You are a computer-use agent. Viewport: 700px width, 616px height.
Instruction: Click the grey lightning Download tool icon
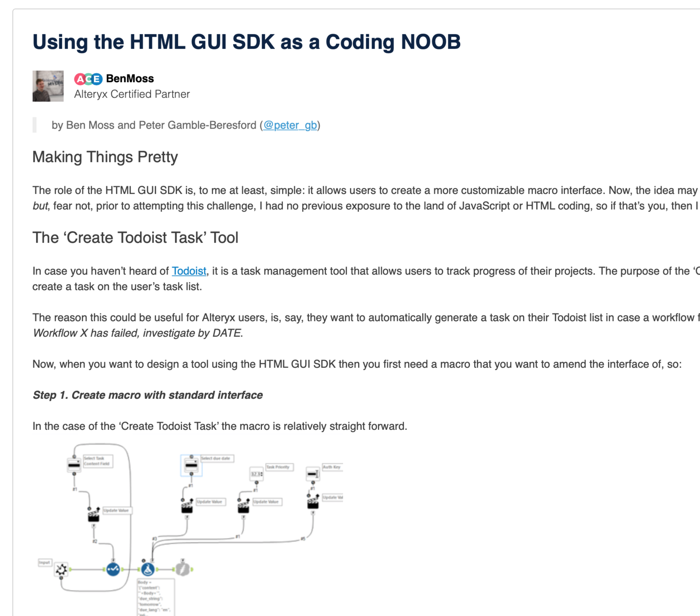coord(183,569)
